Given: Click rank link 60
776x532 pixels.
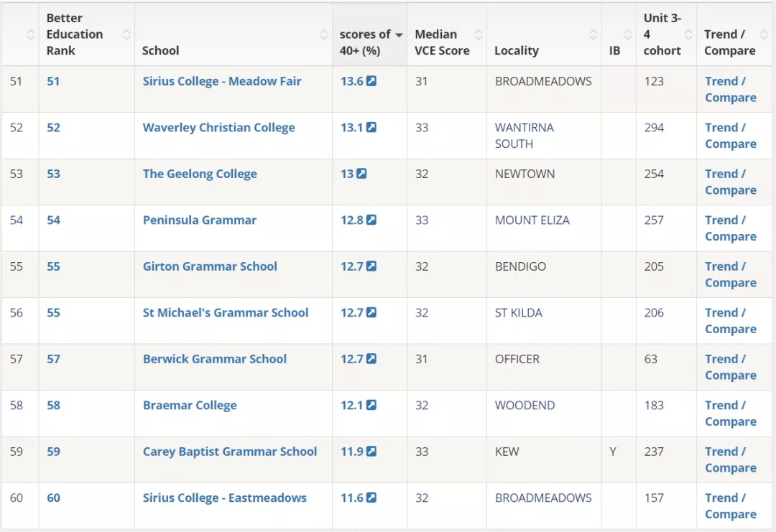Looking at the screenshot, I should pos(53,498).
